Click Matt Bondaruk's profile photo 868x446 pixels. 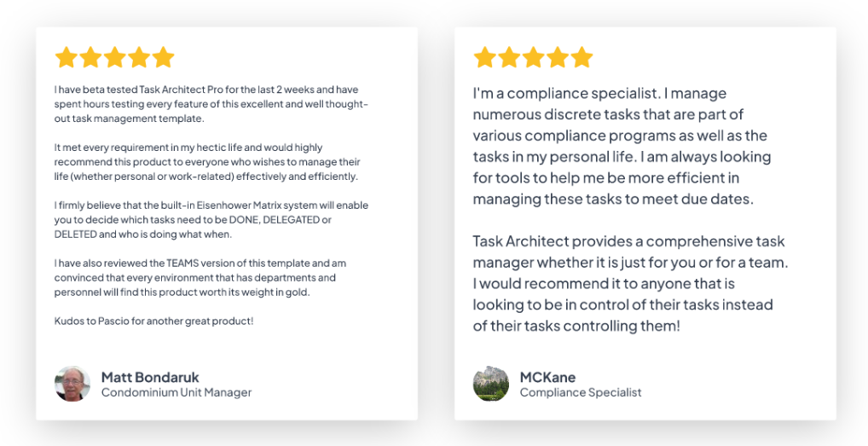tap(72, 384)
